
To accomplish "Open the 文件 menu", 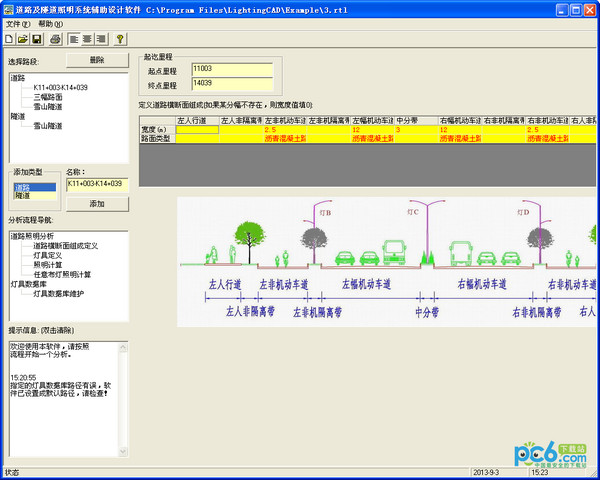I will [17, 23].
